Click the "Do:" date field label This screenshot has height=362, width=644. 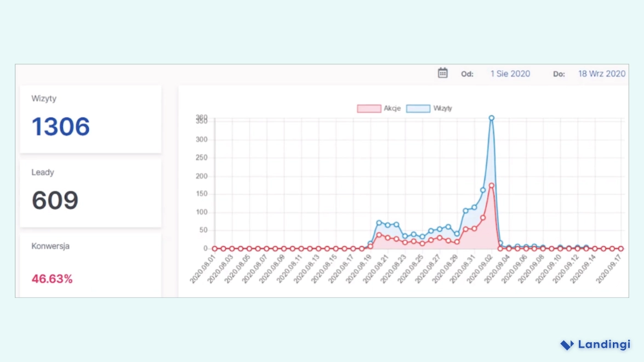coord(558,73)
